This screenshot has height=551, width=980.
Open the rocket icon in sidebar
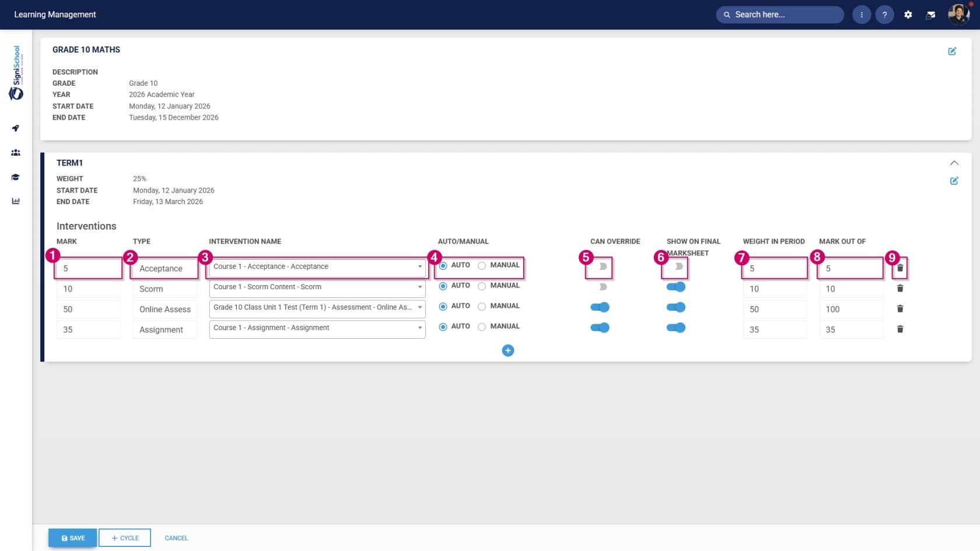(16, 128)
